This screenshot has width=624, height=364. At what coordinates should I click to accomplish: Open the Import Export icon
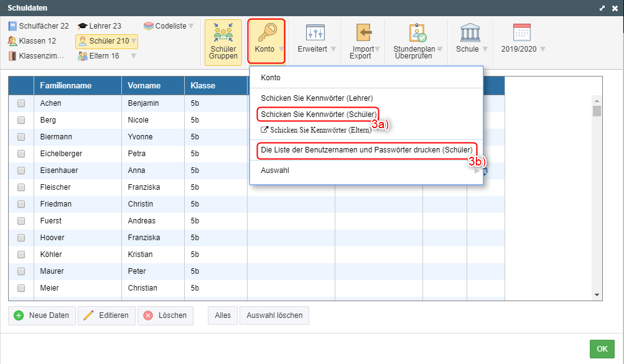(x=364, y=33)
